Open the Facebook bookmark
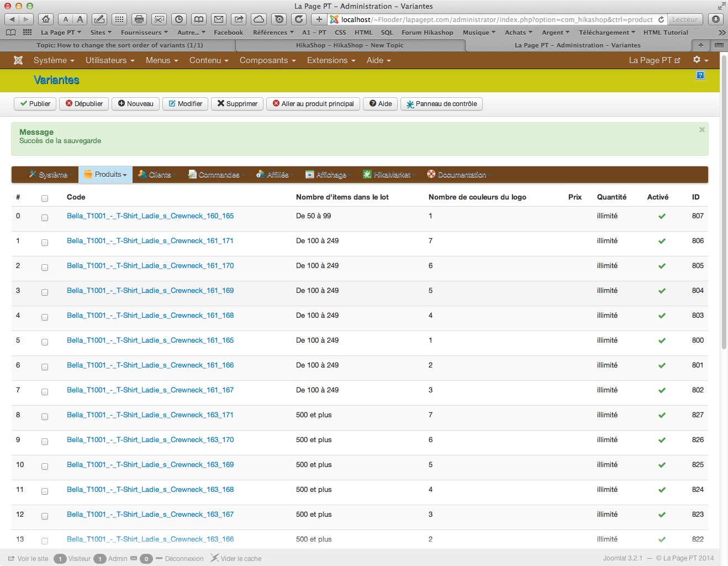This screenshot has height=566, width=728. click(x=228, y=33)
